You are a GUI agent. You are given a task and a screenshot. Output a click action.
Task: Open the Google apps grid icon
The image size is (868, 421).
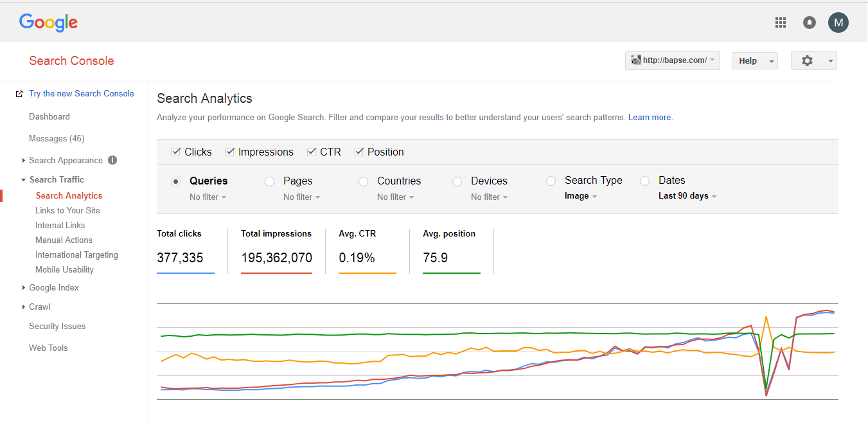coord(781,22)
